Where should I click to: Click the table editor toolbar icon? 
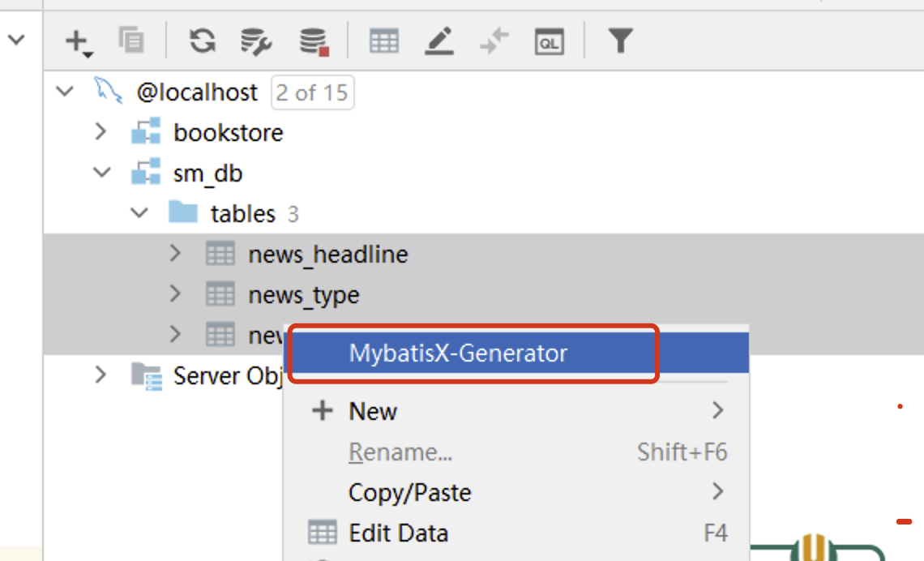click(384, 41)
